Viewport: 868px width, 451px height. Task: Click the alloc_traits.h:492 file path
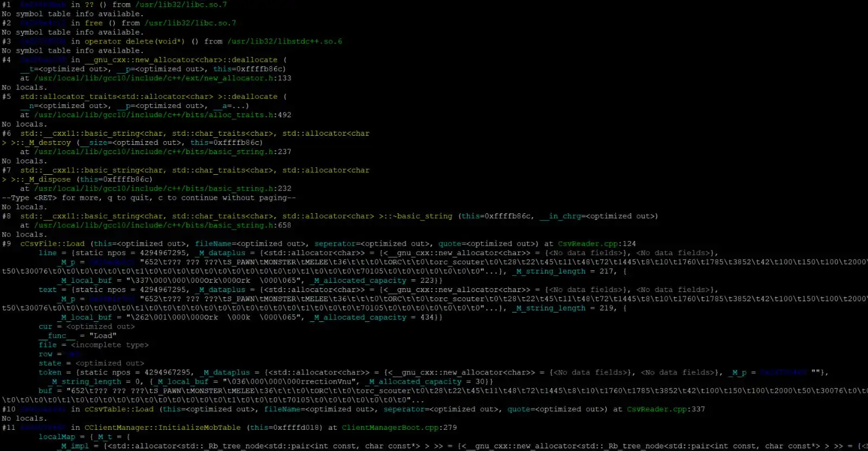point(163,115)
